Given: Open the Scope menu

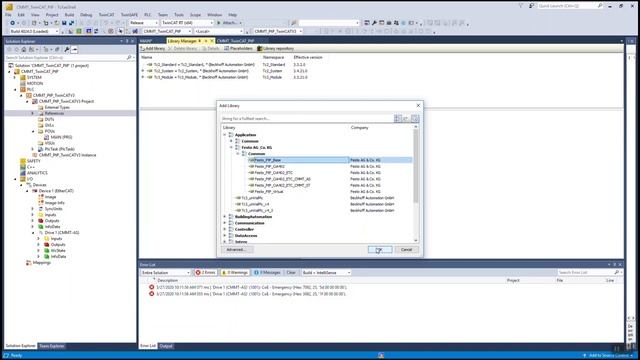Looking at the screenshot, I should tap(195, 15).
